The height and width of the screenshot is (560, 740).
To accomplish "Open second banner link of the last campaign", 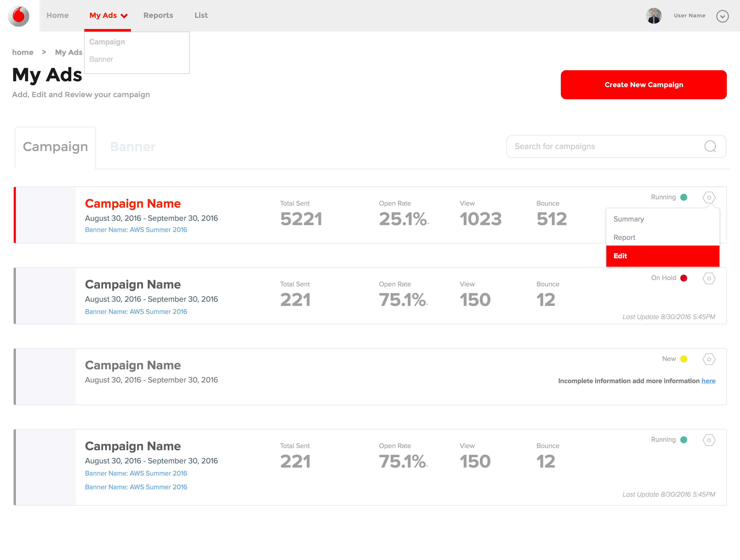I will pos(136,487).
